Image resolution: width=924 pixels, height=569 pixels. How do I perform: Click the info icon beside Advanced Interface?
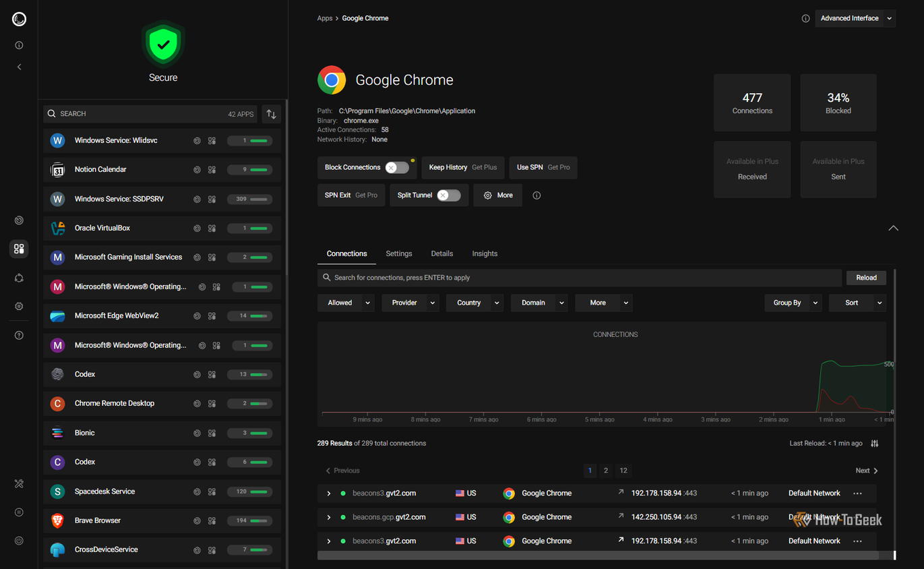[x=805, y=18]
